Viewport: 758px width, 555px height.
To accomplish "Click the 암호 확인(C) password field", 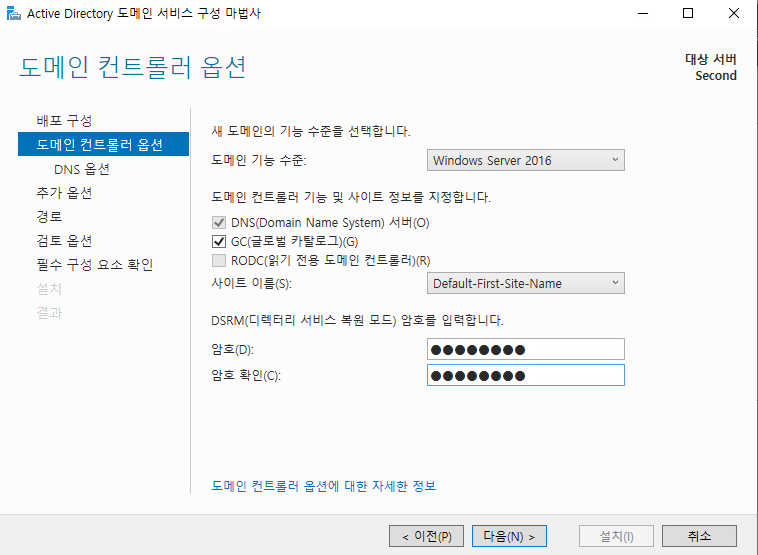I will (x=525, y=375).
